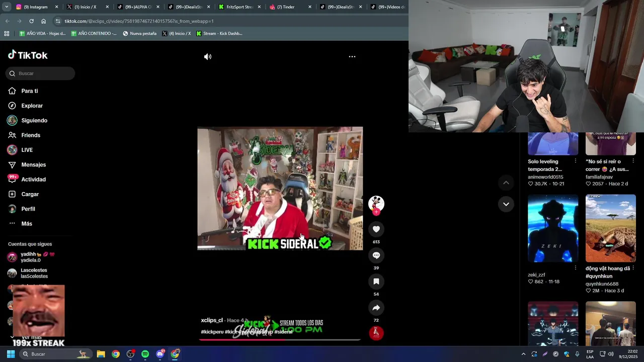Show hidden system tray icons
Image resolution: width=644 pixels, height=362 pixels.
click(523, 354)
